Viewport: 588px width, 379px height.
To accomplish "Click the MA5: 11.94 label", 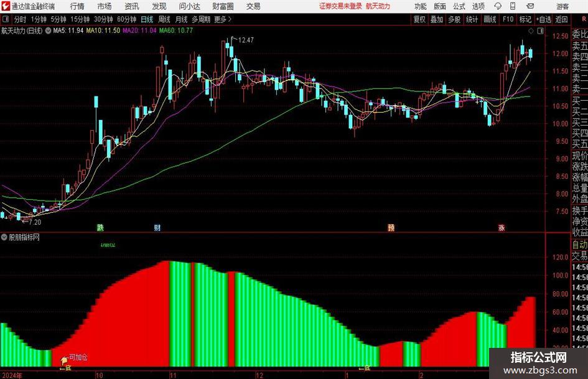I will [68, 30].
